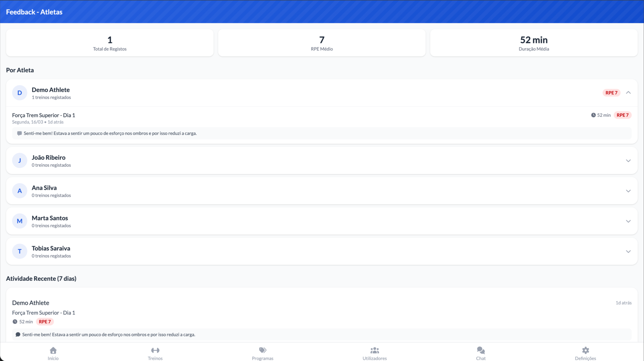Open the Força Trem Superior feedback entry
The image size is (644, 361).
tap(44, 115)
